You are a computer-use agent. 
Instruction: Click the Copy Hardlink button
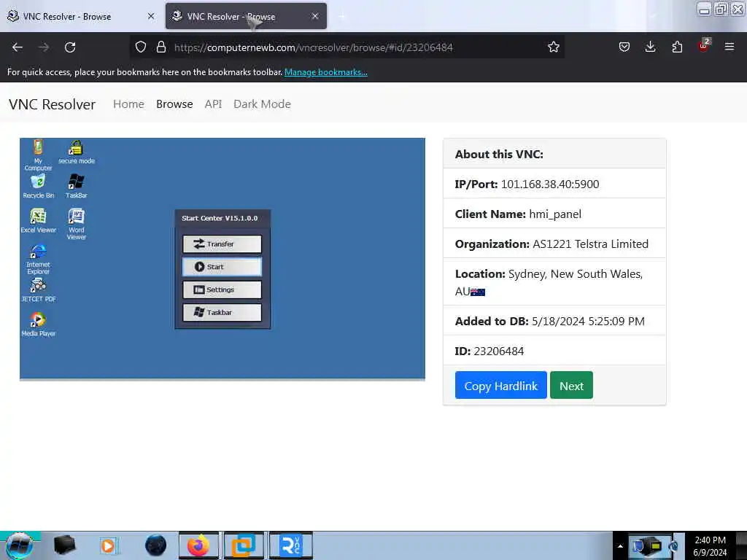[500, 385]
